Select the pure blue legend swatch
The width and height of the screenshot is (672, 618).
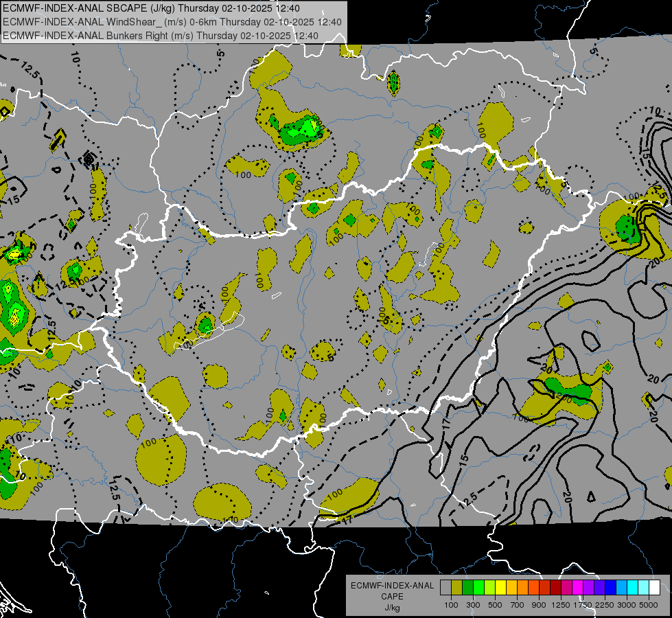point(611,587)
